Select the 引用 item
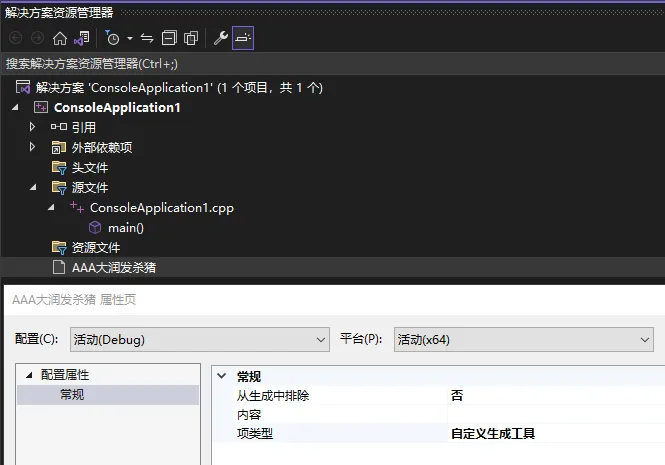The image size is (665, 465). (x=84, y=127)
